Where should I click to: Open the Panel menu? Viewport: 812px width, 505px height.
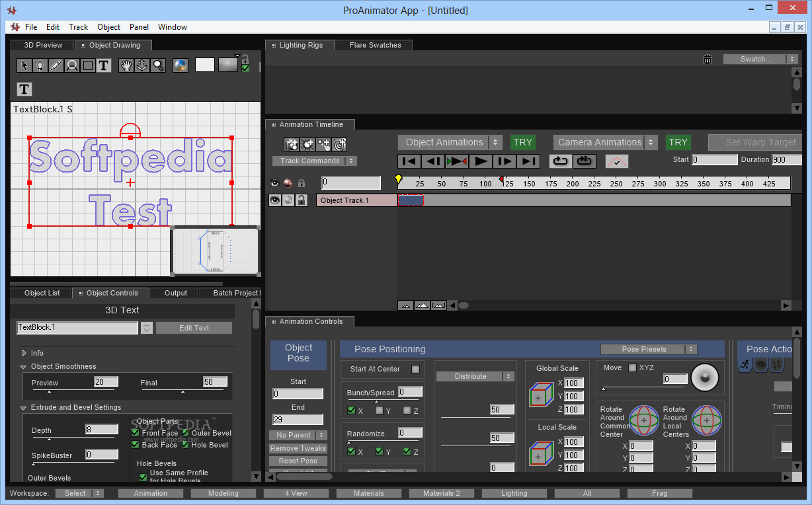139,27
